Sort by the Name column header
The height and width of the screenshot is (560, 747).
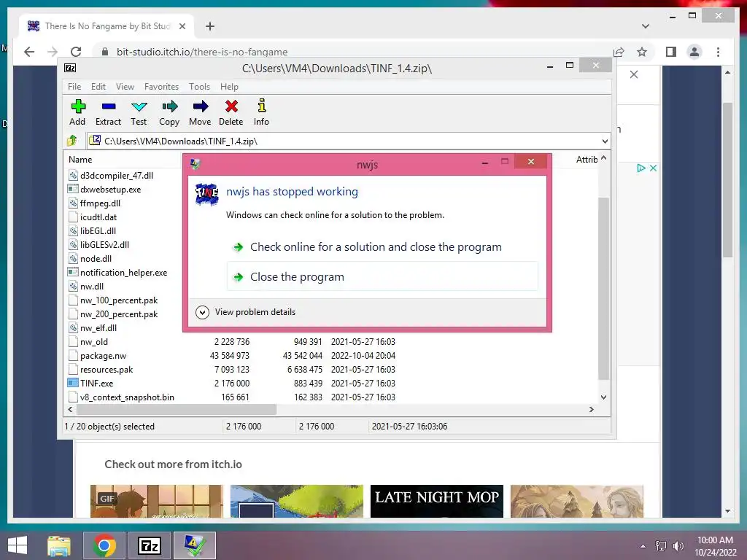[x=80, y=160]
